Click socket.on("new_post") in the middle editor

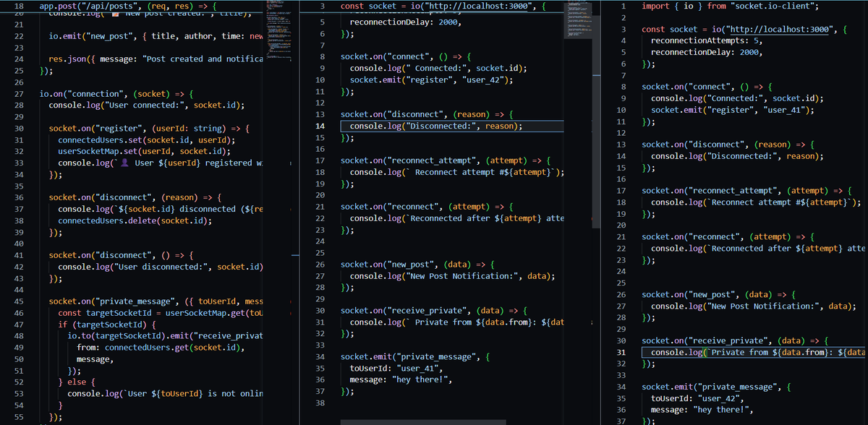point(417,265)
